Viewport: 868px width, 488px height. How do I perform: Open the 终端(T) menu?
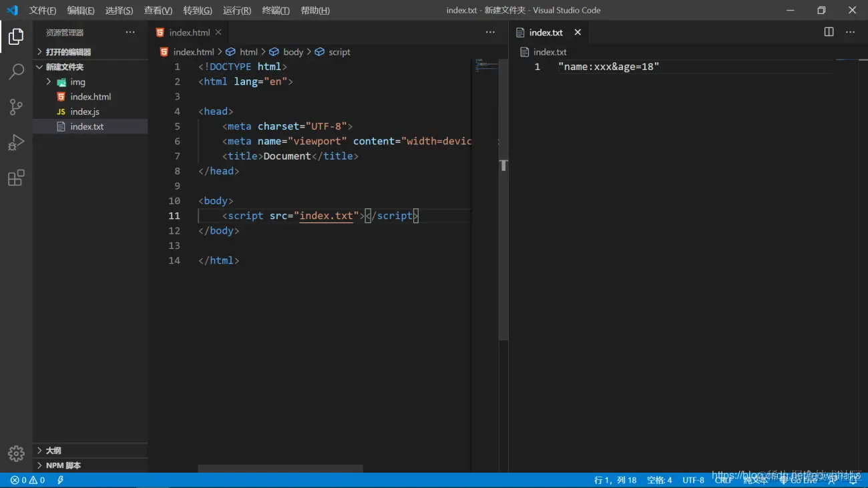coord(276,10)
